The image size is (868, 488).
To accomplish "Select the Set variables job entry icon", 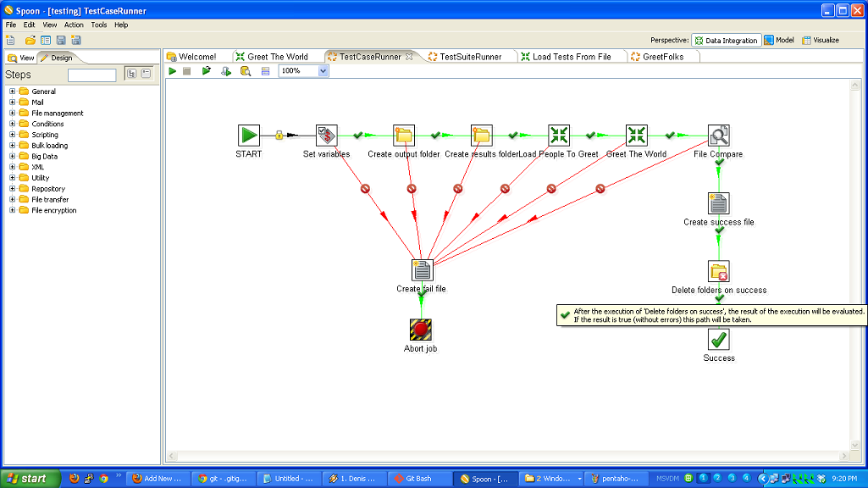I will click(x=327, y=136).
